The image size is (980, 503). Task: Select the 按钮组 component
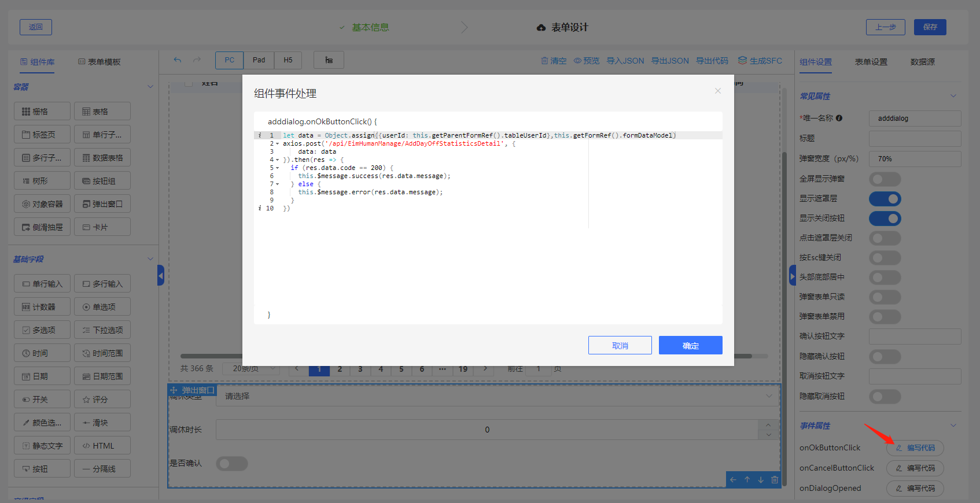102,180
